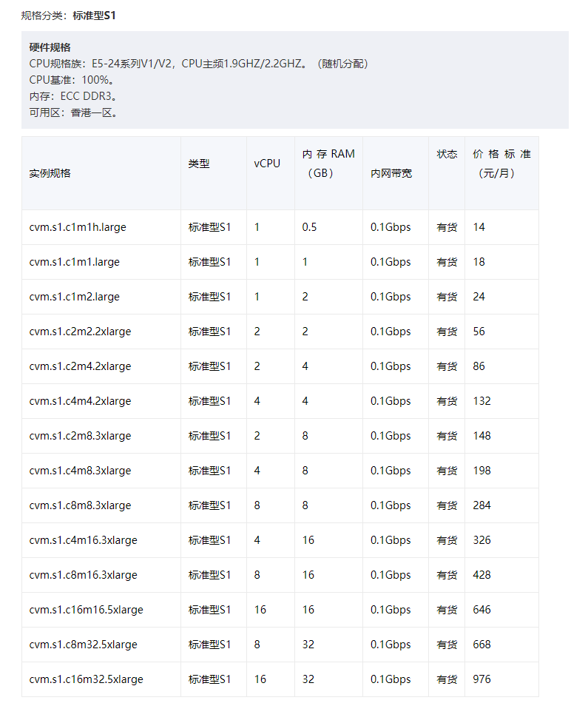This screenshot has width=588, height=723.
Task: Select the cvm.s1.c1m1.large cell
Action: [74, 262]
